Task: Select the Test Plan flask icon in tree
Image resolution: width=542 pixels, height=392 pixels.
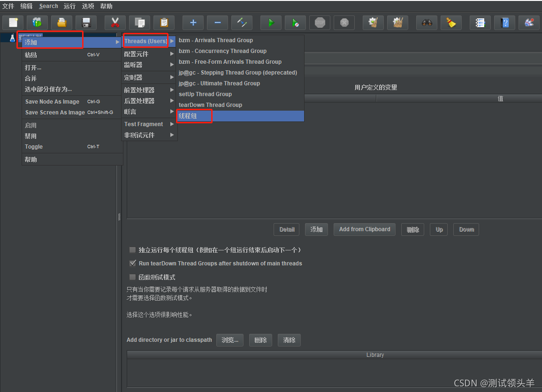Action: point(13,38)
